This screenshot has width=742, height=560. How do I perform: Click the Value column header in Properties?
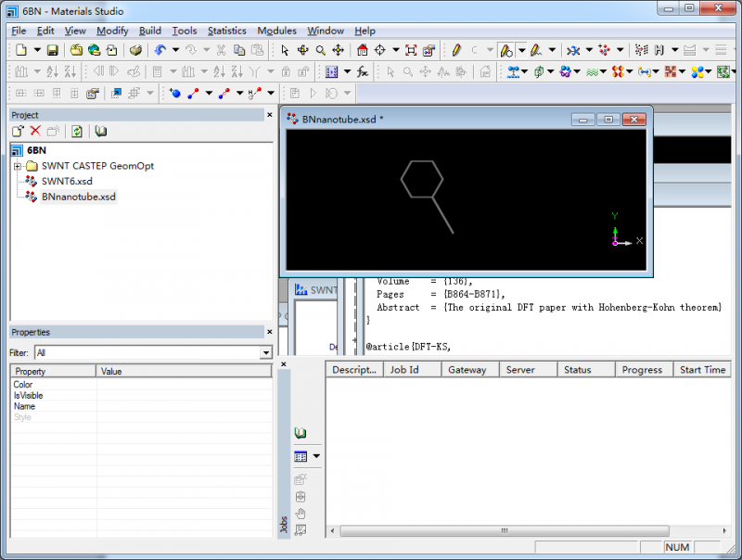tap(111, 372)
